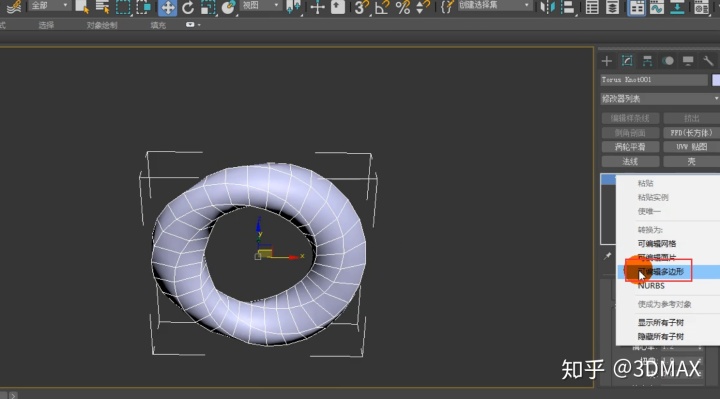Click the 编辑样条线 modifier button
The height and width of the screenshot is (399, 720).
pyautogui.click(x=630, y=118)
